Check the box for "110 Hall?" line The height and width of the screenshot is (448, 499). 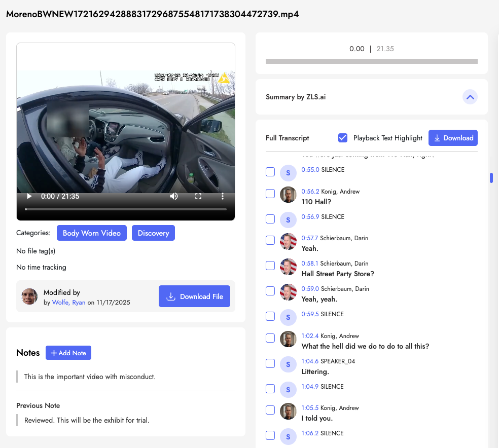(x=271, y=194)
